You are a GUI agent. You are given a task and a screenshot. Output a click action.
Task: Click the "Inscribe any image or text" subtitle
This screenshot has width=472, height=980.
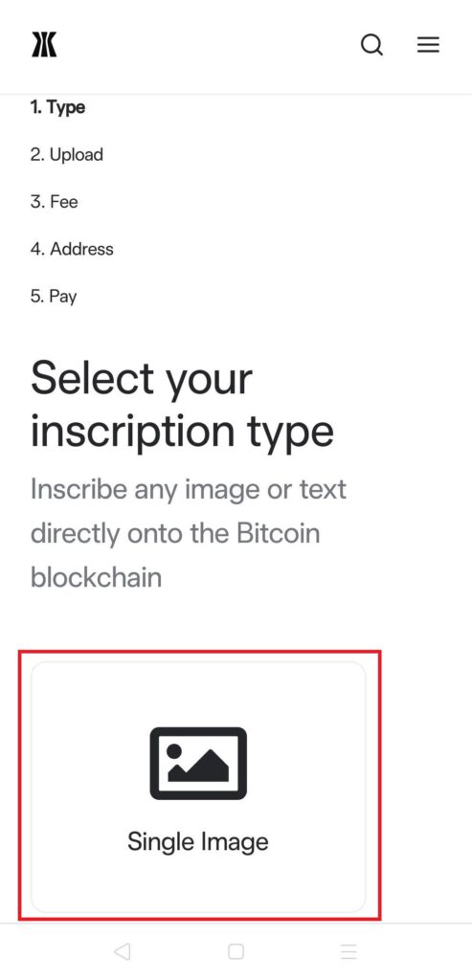pos(189,489)
